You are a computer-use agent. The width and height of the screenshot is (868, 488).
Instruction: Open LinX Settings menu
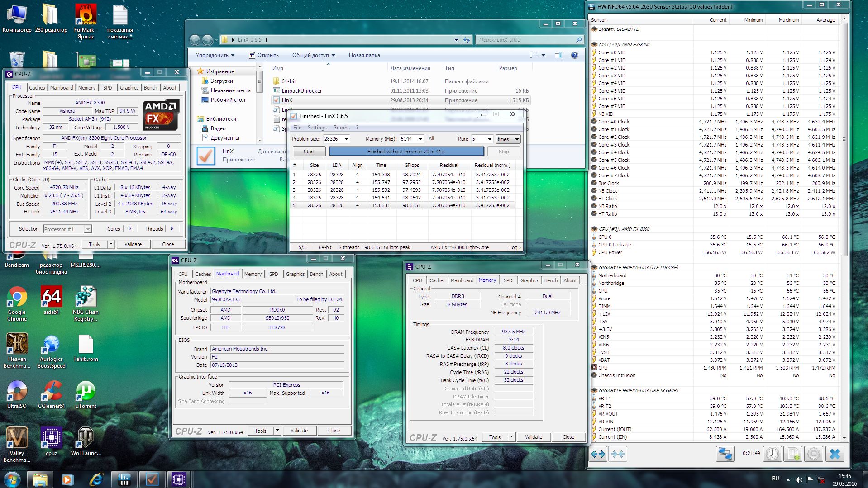click(x=317, y=128)
